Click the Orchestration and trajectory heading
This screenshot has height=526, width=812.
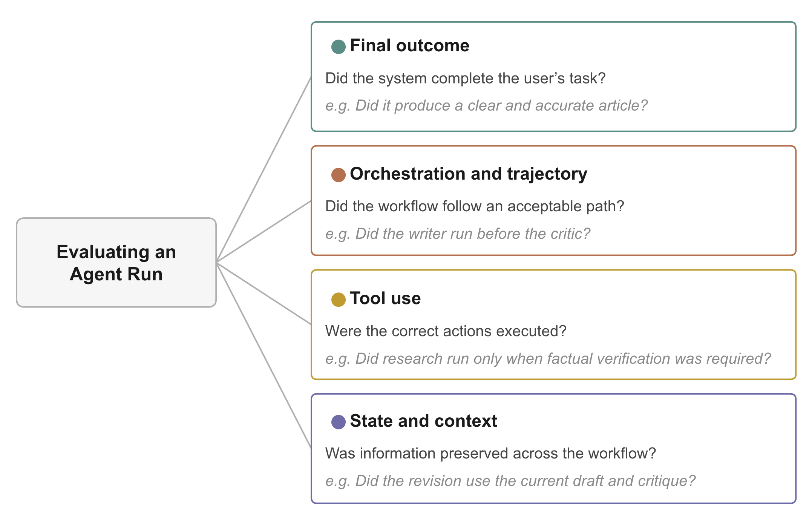click(x=469, y=174)
